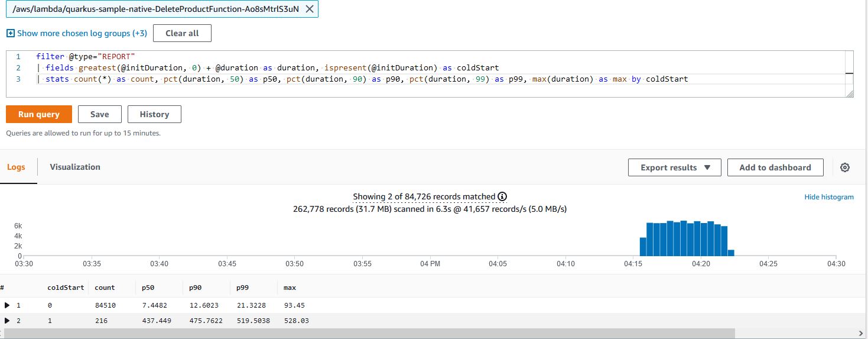Image resolution: width=868 pixels, height=339 pixels.
Task: Click the 04 PM histogram time label
Action: tap(430, 264)
